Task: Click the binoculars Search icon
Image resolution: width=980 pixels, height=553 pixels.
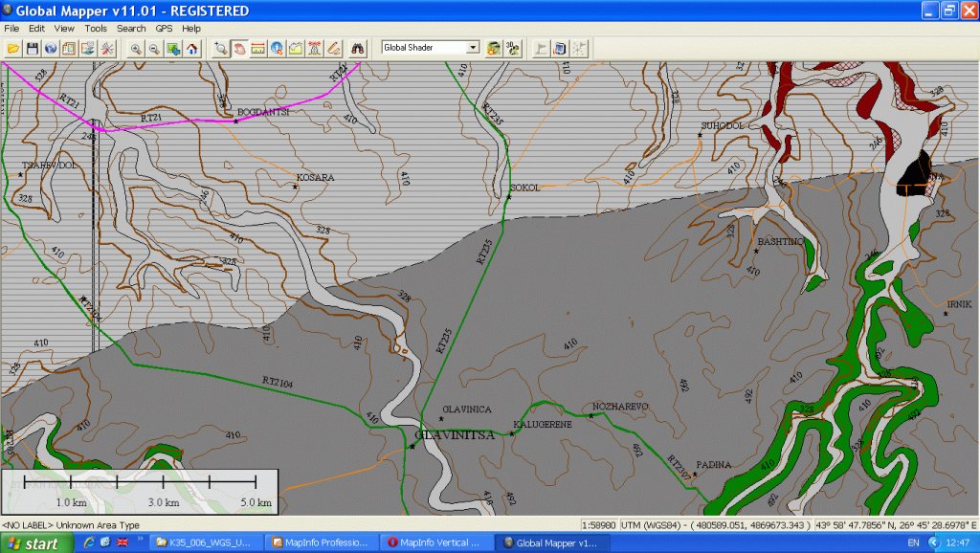Action: point(358,48)
